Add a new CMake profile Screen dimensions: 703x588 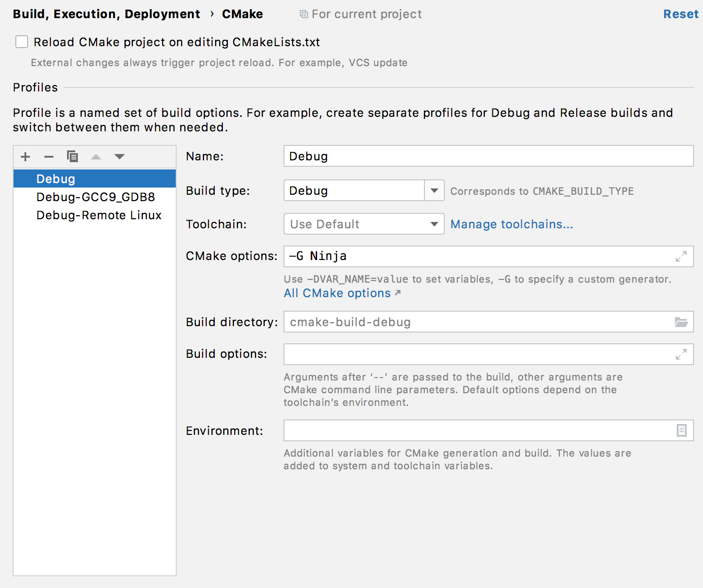pyautogui.click(x=25, y=157)
